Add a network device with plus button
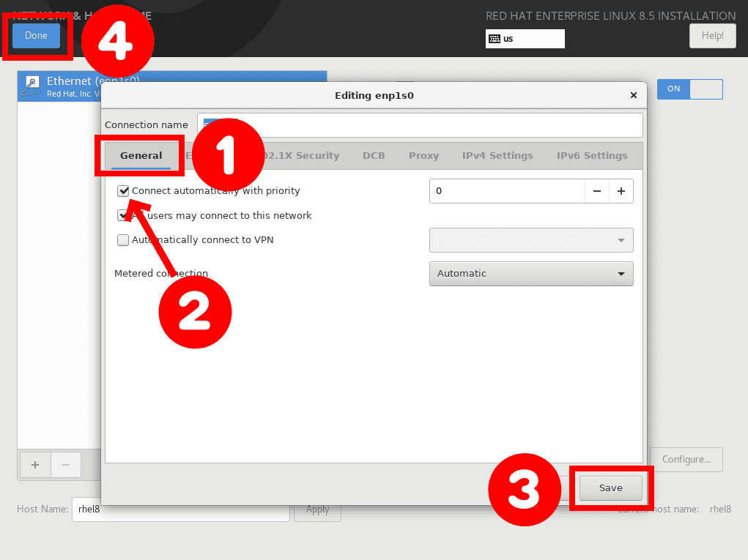Viewport: 748px width, 560px height. click(35, 465)
